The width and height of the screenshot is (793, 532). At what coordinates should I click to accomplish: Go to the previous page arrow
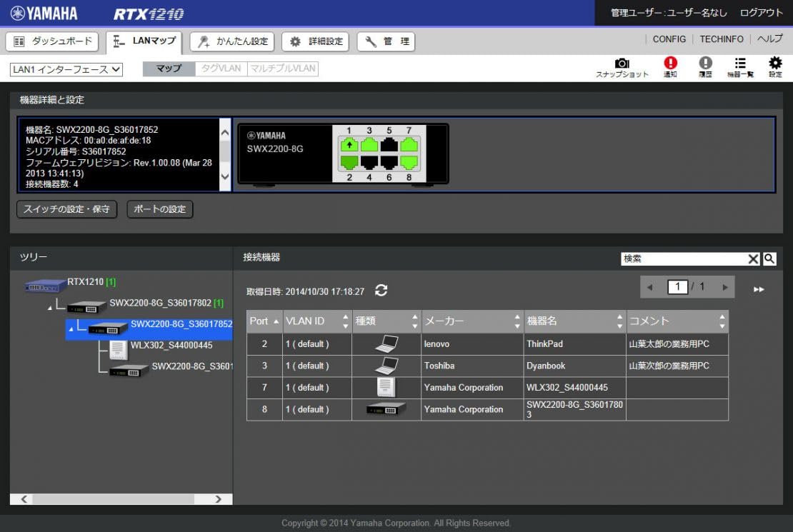tap(650, 287)
